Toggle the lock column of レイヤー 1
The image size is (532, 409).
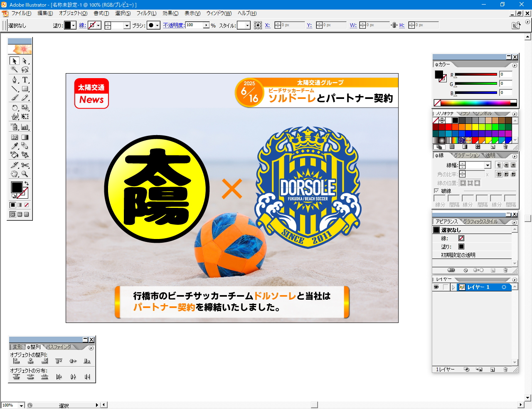(x=446, y=287)
